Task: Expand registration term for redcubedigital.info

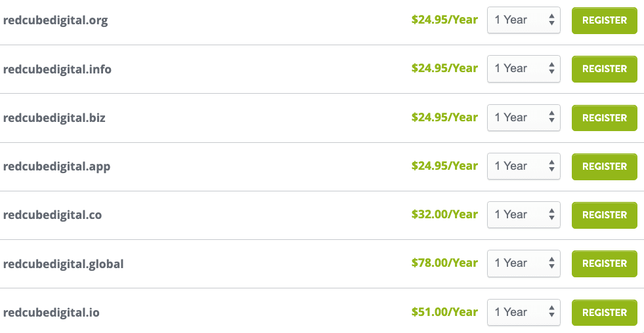Action: (523, 69)
